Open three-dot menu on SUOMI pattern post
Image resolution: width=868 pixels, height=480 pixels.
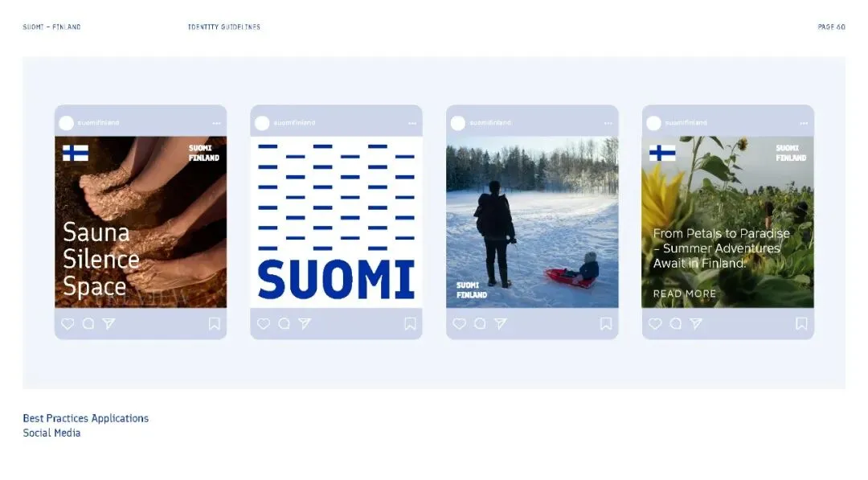412,124
